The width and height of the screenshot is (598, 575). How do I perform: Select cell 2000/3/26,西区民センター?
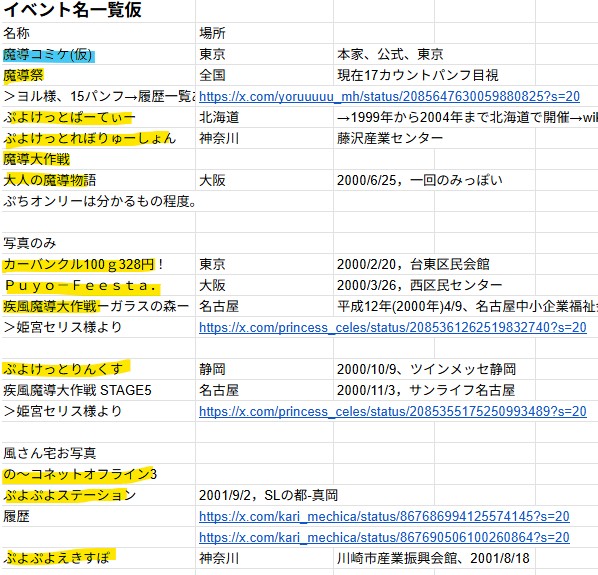coord(420,286)
